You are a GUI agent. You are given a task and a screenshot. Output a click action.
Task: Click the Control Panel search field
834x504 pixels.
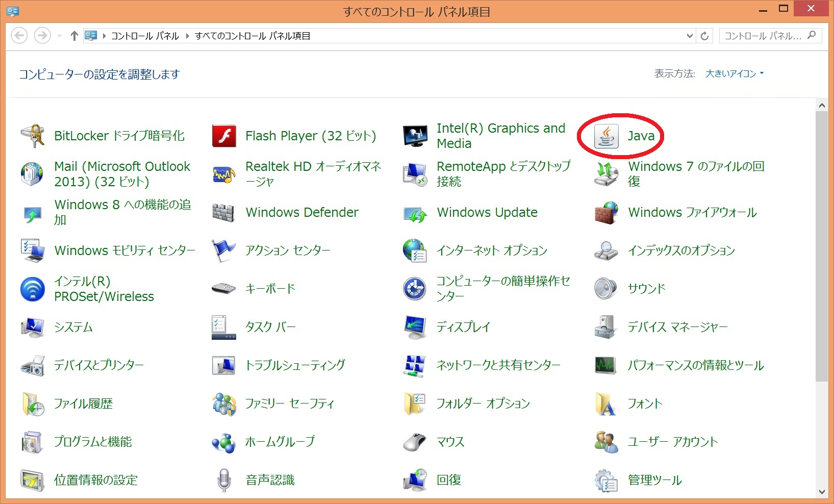[770, 36]
